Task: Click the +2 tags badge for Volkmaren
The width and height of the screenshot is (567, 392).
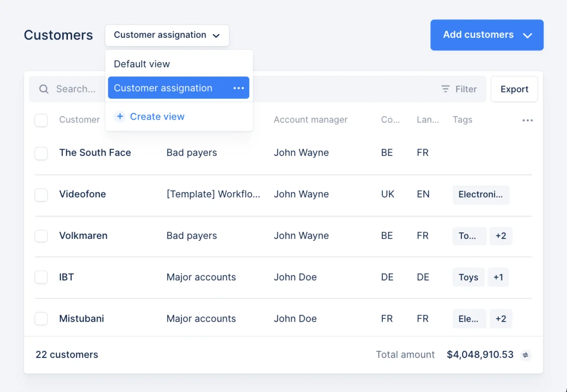Action: 501,236
